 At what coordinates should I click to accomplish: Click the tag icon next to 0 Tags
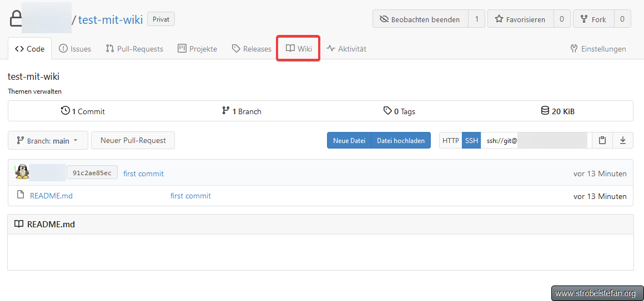pos(388,111)
